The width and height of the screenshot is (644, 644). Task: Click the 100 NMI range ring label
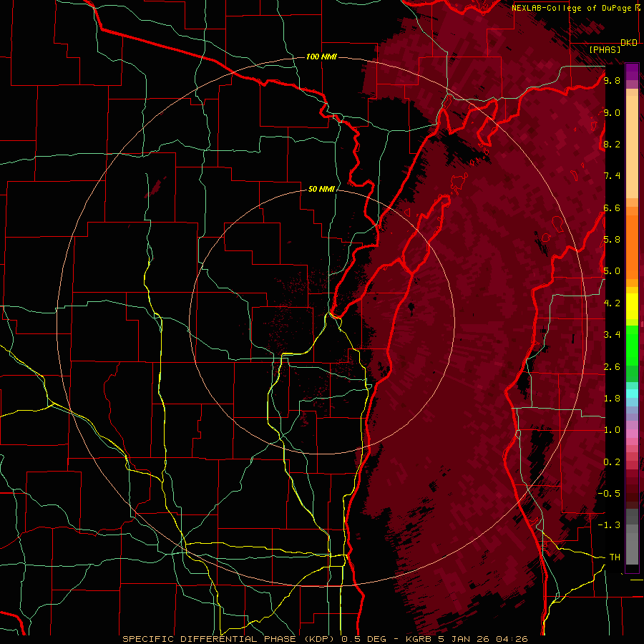click(321, 57)
